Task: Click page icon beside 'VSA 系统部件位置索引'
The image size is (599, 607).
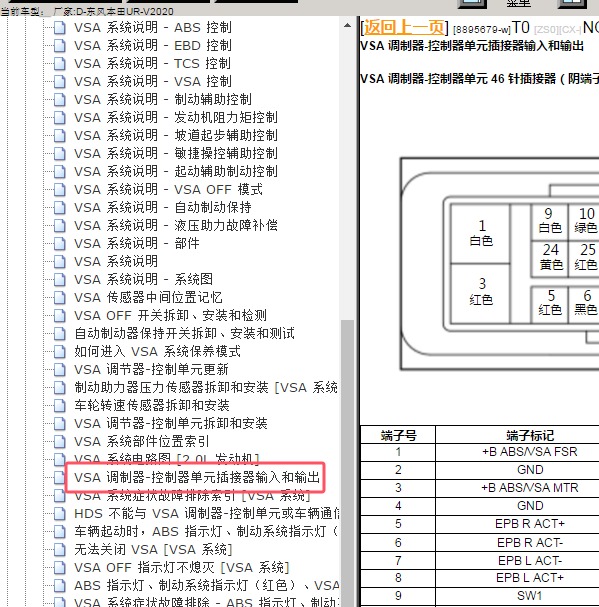Action: point(60,442)
